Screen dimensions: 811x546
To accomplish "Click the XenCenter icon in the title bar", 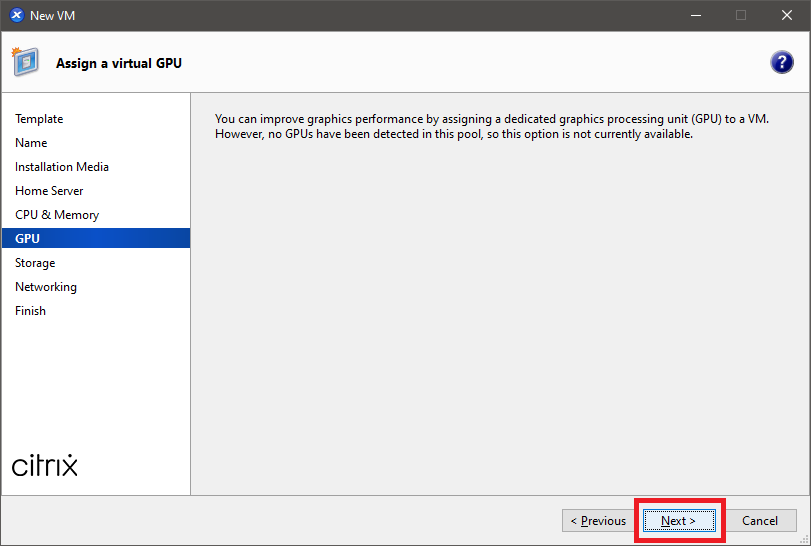I will 16,15.
